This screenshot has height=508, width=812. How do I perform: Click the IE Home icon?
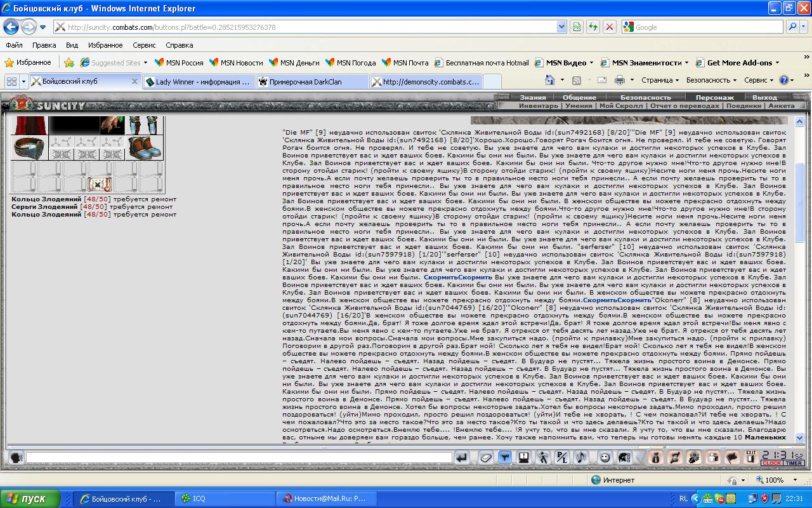tap(549, 81)
